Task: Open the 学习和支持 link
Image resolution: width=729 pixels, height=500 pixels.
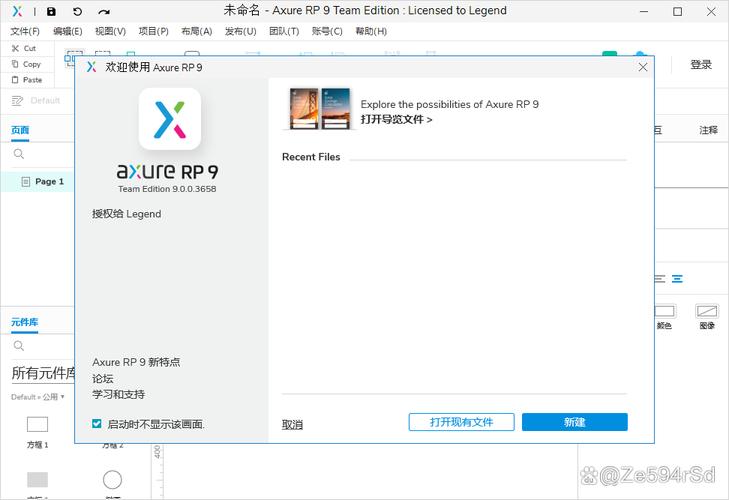Action: pos(119,394)
